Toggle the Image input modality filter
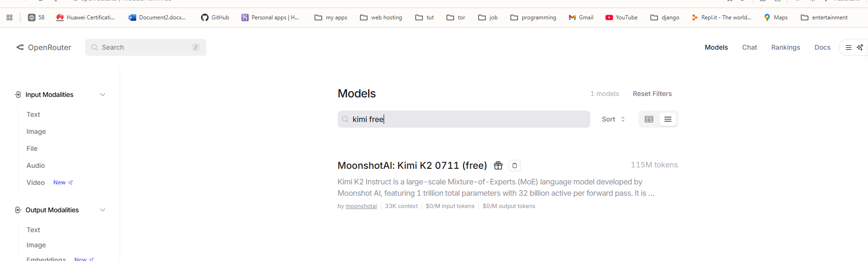This screenshot has height=261, width=868. click(36, 131)
